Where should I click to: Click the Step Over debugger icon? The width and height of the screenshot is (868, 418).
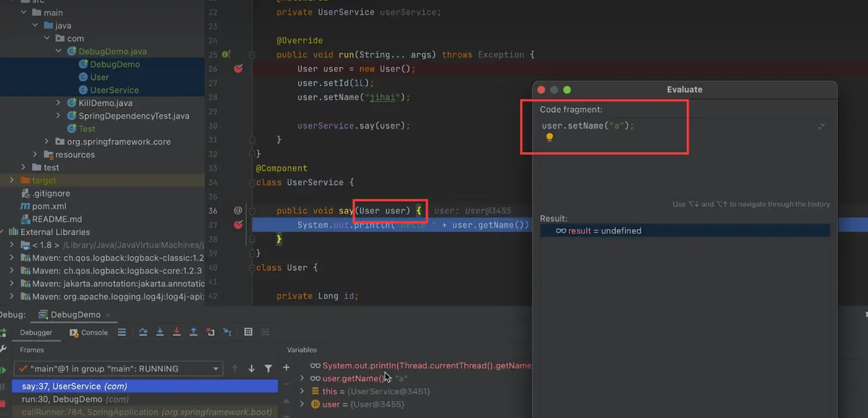tap(143, 332)
